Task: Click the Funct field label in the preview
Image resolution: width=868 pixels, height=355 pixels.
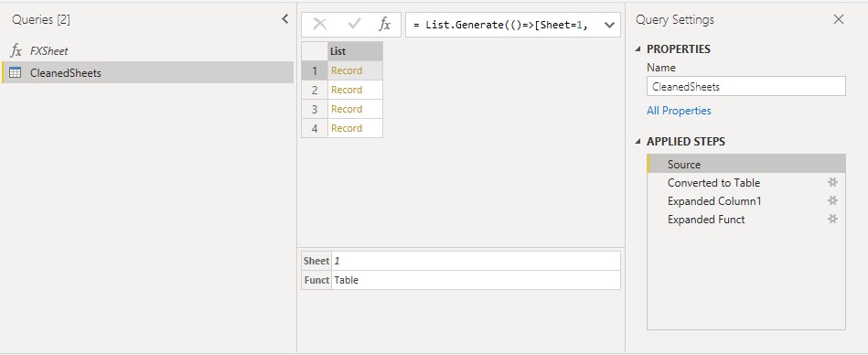Action: 316,280
